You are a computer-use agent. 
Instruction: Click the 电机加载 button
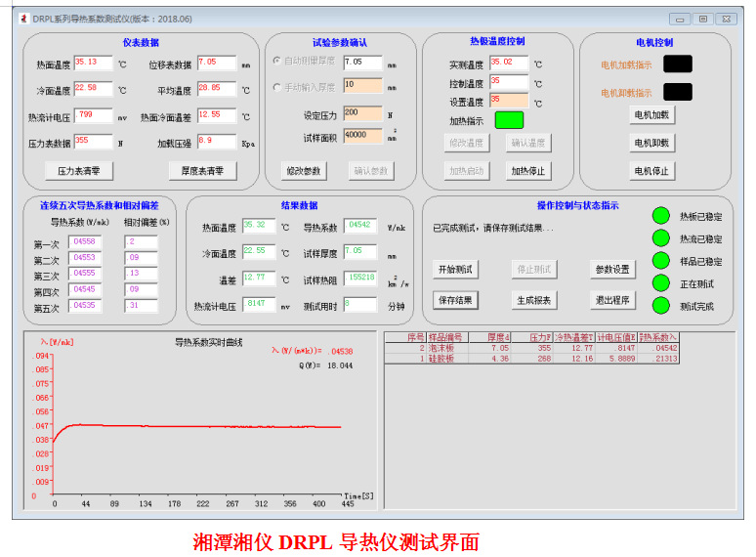click(x=651, y=114)
